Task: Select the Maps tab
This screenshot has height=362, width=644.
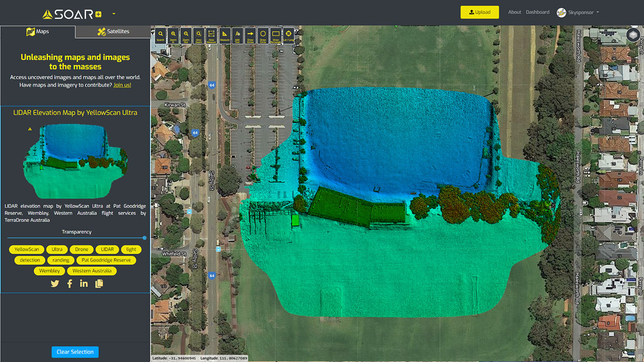Action: 38,32
